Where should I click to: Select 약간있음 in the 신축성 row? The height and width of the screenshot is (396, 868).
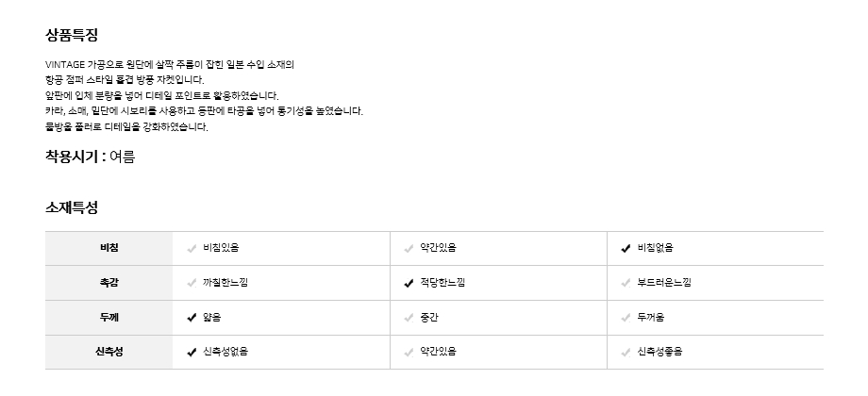[x=439, y=352]
